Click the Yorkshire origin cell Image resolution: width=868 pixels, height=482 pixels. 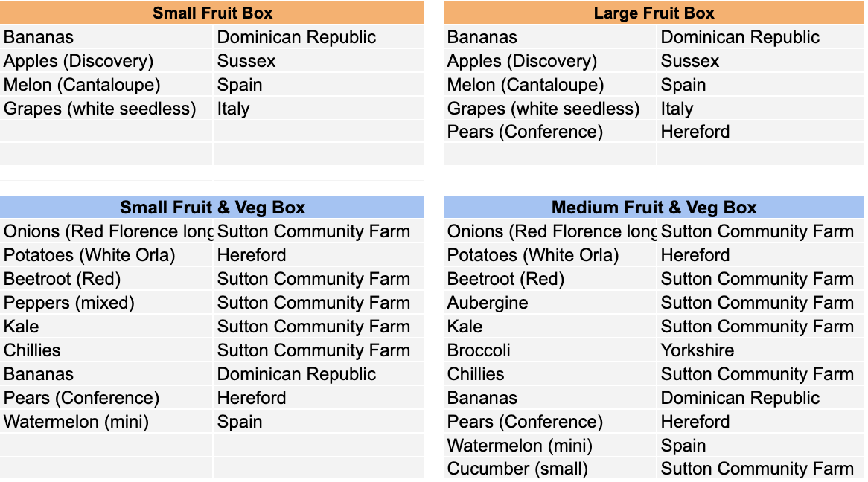(x=760, y=350)
